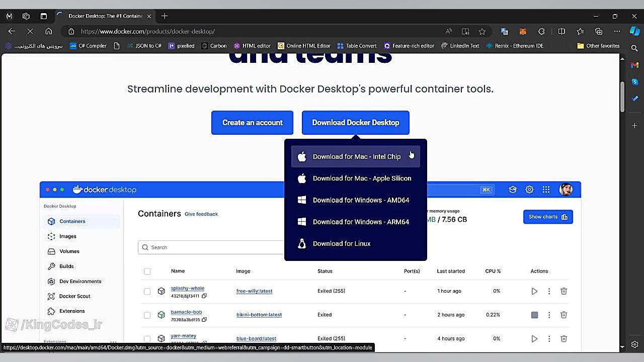Open more actions for yarr-matey

point(549,339)
